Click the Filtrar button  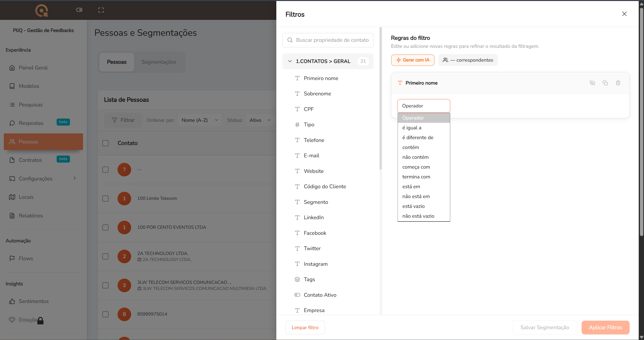click(123, 120)
